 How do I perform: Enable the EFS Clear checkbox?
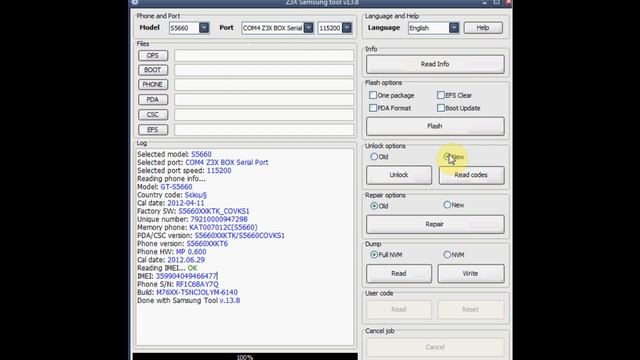coord(440,95)
